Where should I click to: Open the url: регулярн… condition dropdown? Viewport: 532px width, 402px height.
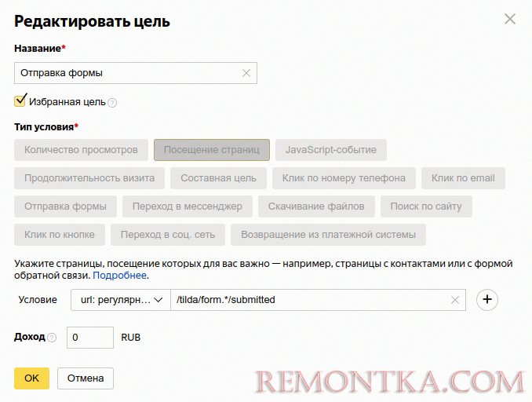pyautogui.click(x=121, y=300)
